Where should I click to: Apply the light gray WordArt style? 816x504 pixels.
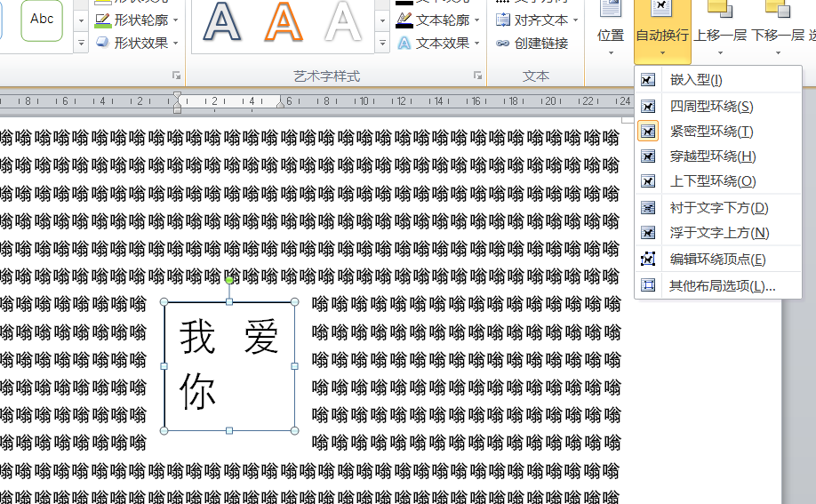pos(343,21)
